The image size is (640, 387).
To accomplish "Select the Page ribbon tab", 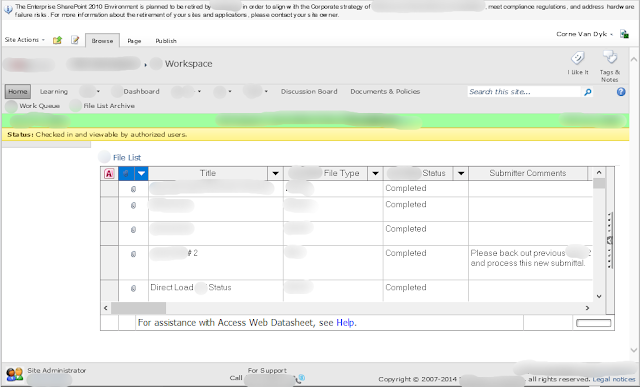I will (134, 41).
